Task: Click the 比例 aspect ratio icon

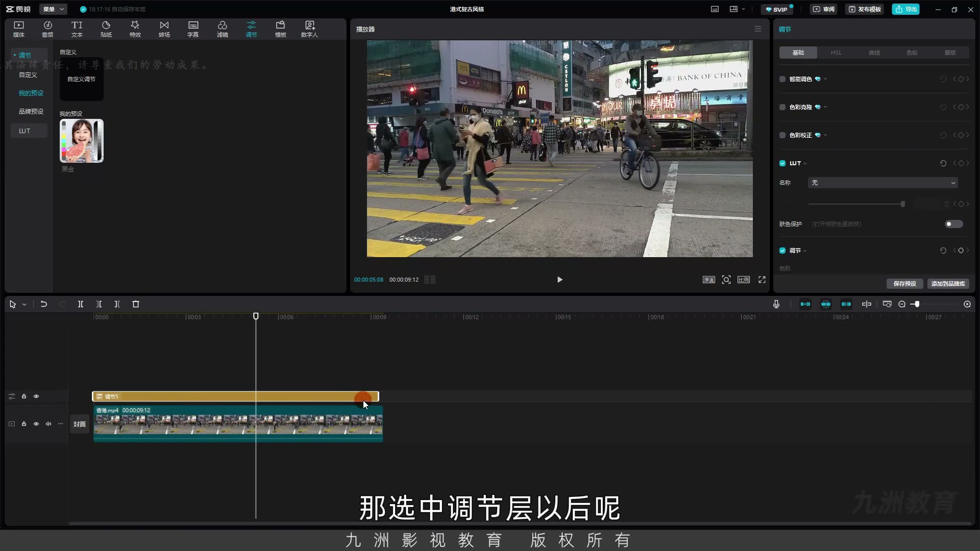Action: [x=744, y=280]
